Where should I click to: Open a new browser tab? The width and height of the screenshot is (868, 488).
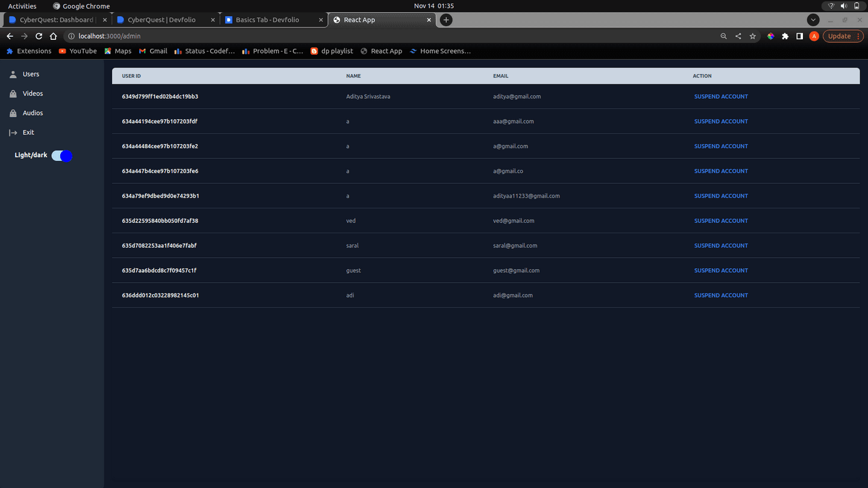pos(446,20)
